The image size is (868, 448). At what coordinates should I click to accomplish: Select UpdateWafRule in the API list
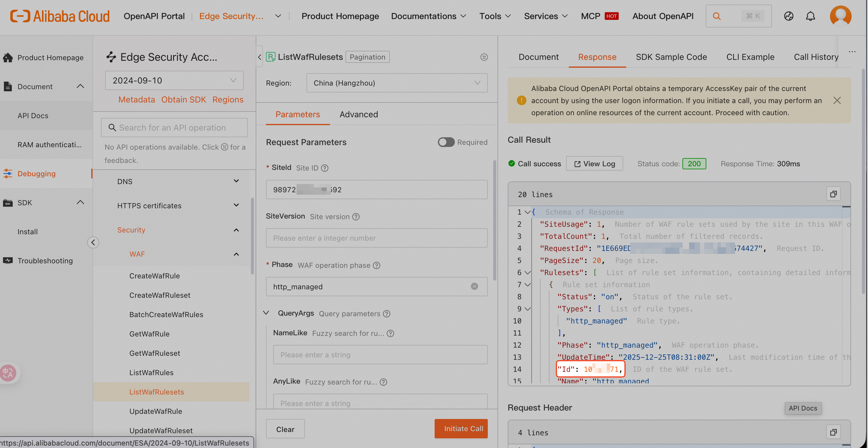156,411
